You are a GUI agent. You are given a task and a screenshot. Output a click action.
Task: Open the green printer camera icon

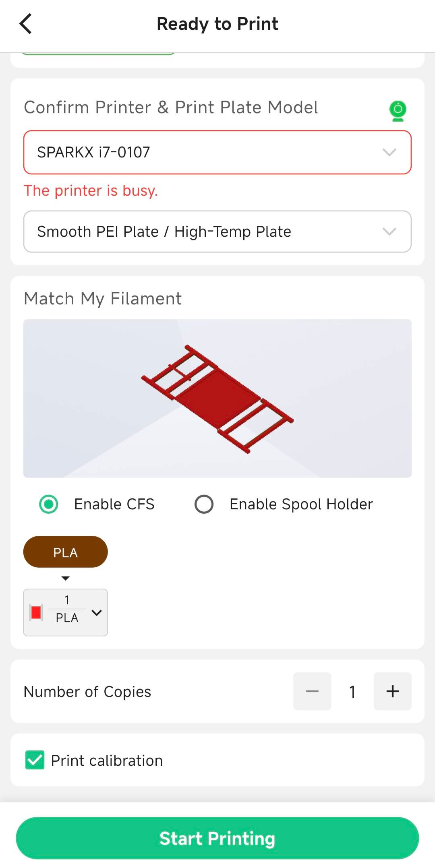(x=398, y=111)
